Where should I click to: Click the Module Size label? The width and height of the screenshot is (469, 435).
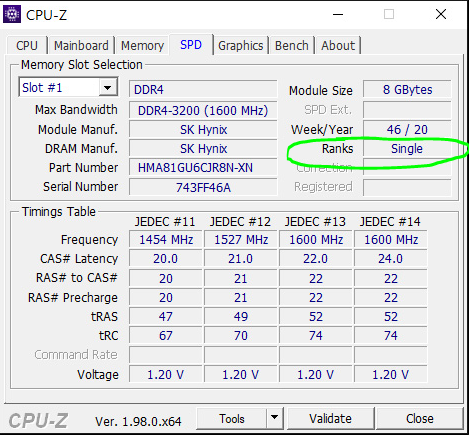point(321,91)
